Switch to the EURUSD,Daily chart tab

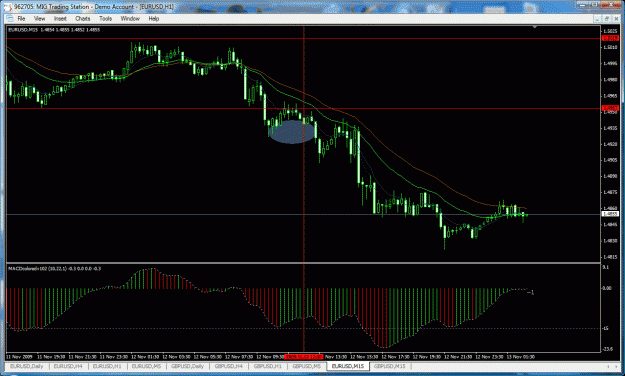(27, 366)
